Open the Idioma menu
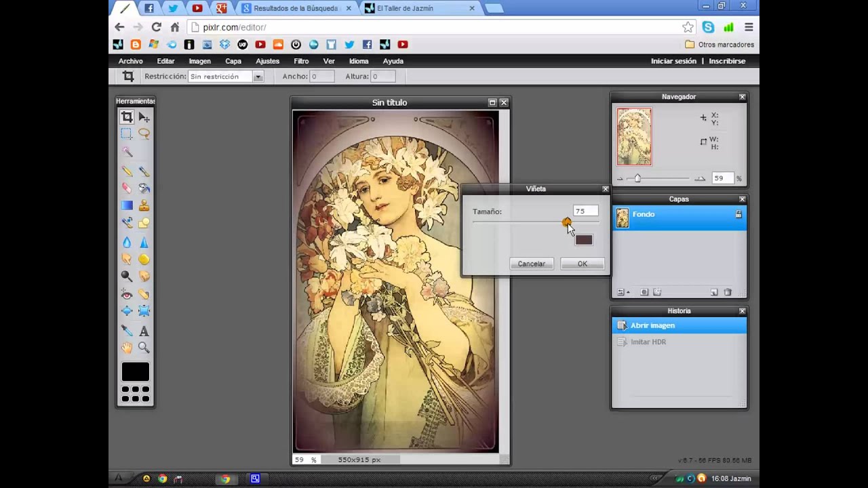 tap(359, 61)
